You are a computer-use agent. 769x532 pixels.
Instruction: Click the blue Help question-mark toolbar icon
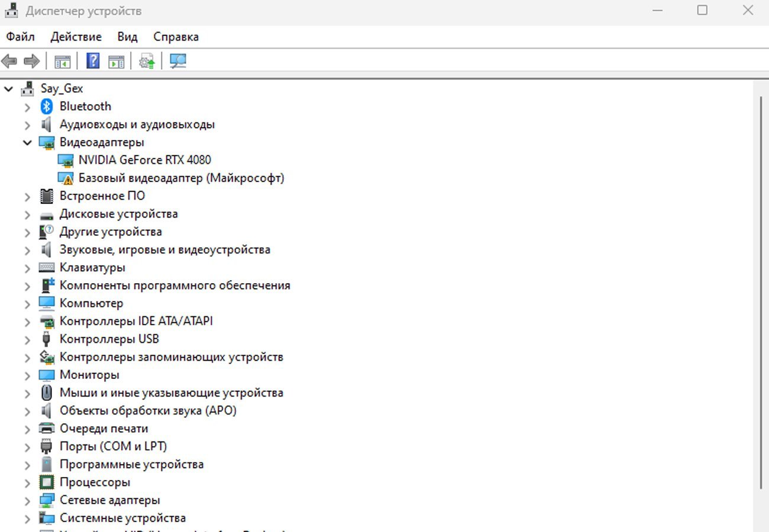pyautogui.click(x=93, y=61)
